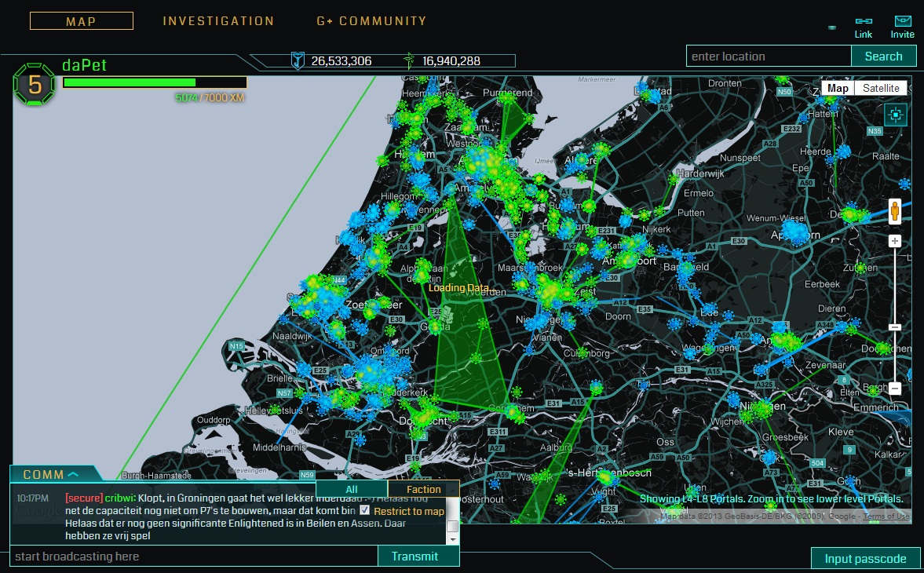Click the cribwi player name in chat

click(x=120, y=498)
